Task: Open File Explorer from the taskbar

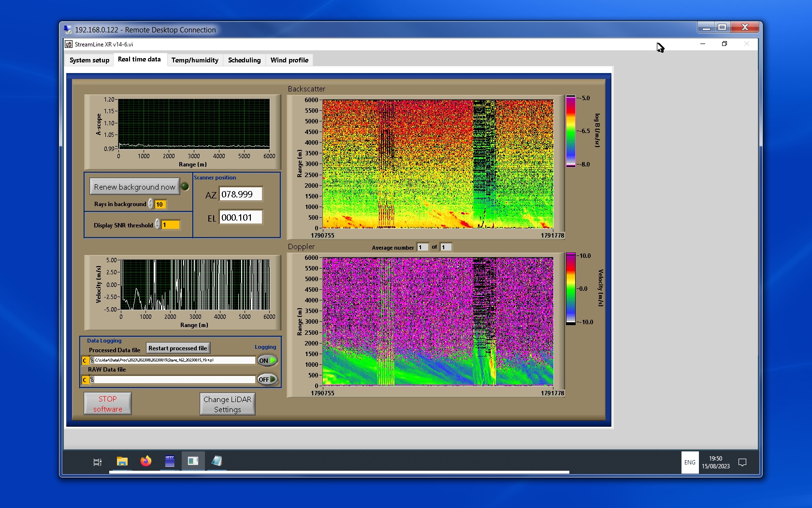Action: point(122,462)
